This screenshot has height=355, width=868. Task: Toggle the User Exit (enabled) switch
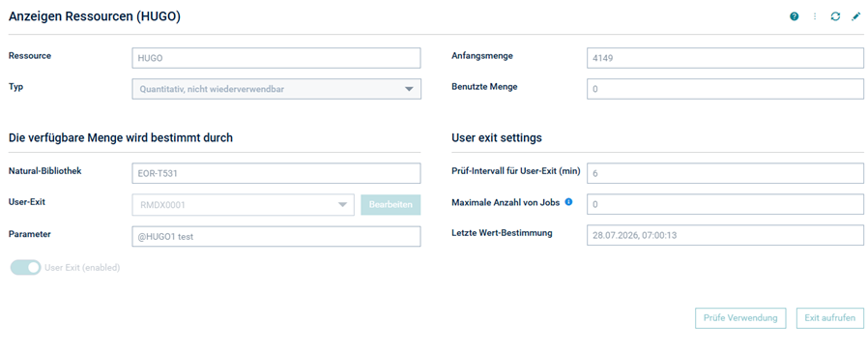coord(26,268)
